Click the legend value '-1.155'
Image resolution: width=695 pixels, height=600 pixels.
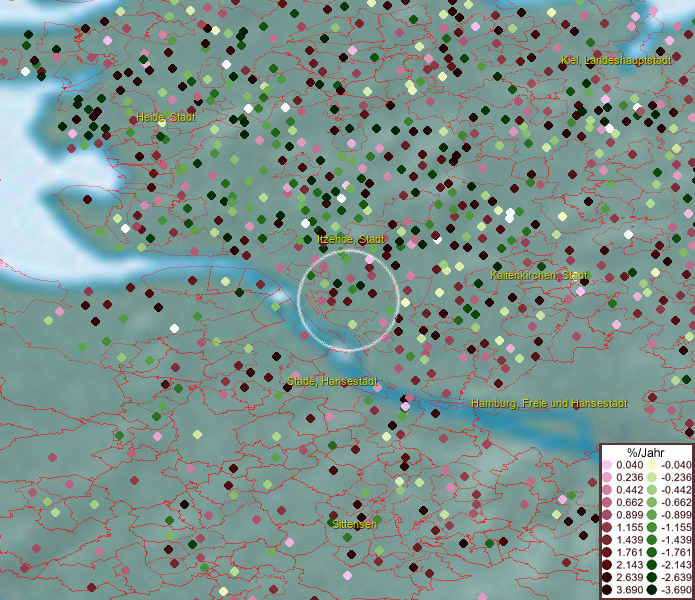point(676,527)
